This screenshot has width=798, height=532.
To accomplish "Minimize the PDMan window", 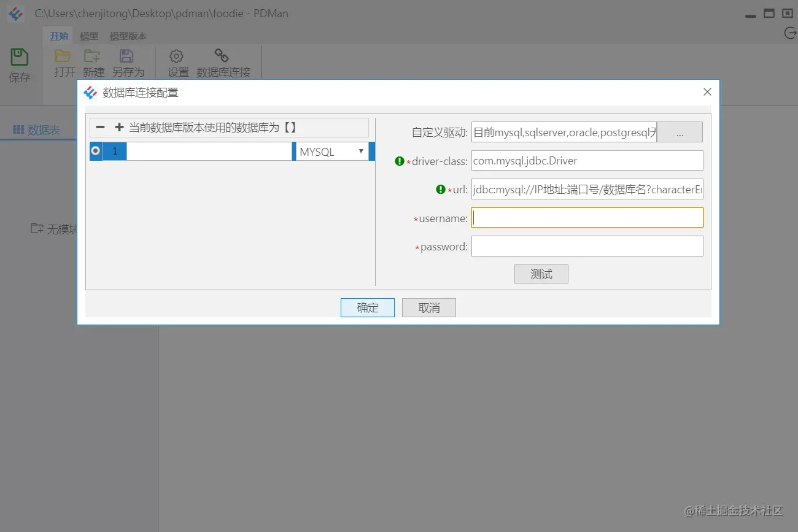I will pos(751,16).
